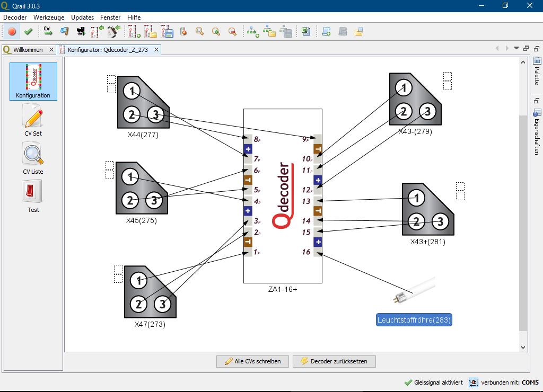Select the signal X47(273) symbol
Image resolution: width=543 pixels, height=392 pixels.
point(150,292)
